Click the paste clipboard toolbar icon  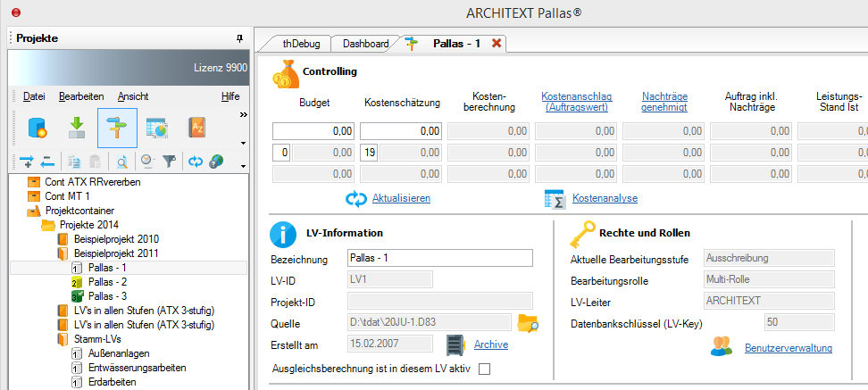click(x=95, y=161)
